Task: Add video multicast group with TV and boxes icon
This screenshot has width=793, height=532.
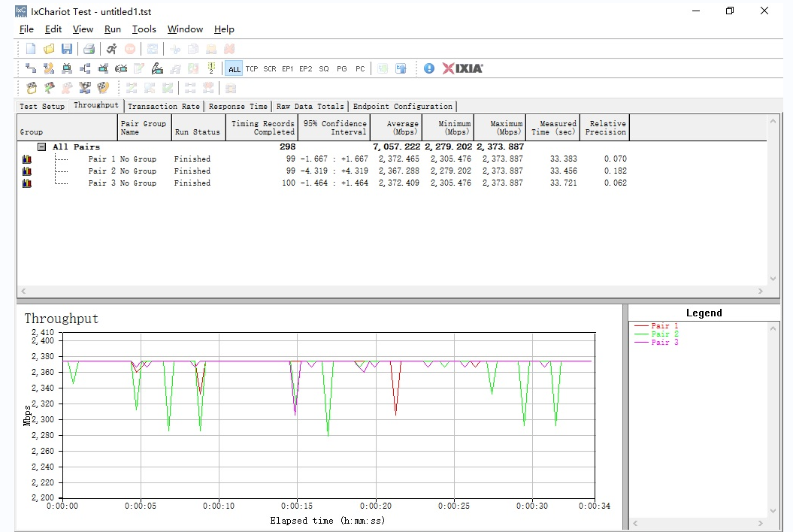Action: pos(103,68)
